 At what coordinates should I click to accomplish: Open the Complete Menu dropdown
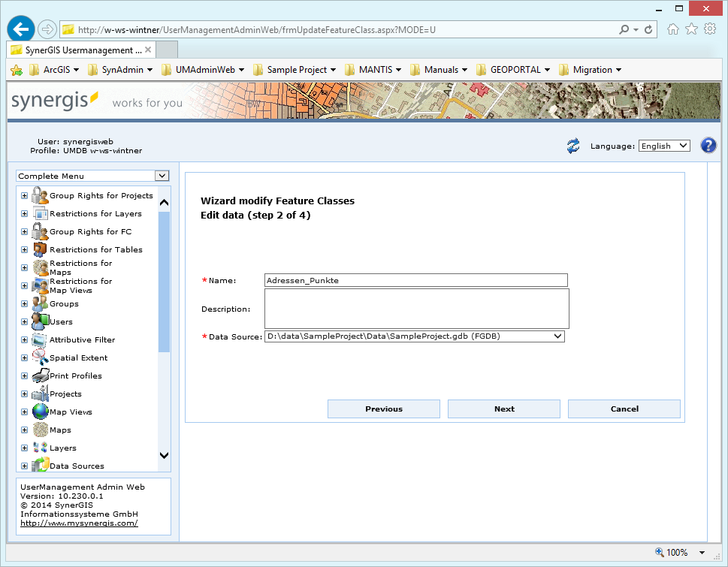162,175
